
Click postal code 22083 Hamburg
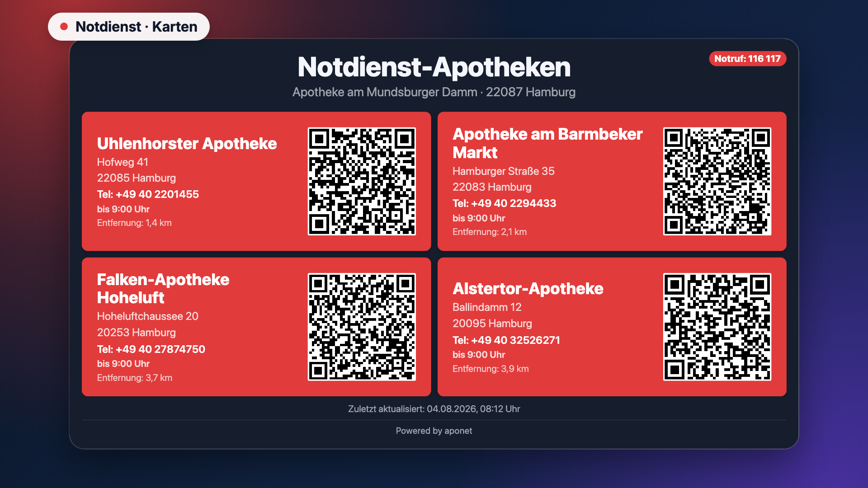(x=492, y=187)
